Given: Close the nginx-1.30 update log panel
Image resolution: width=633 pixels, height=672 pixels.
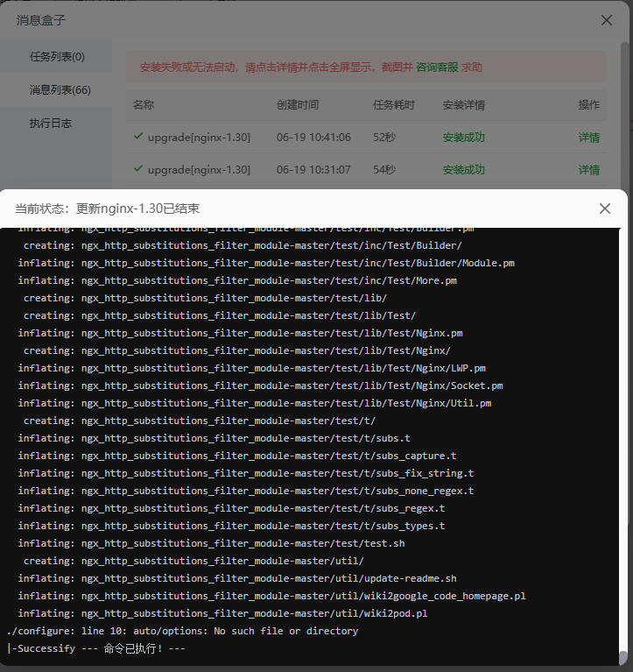Looking at the screenshot, I should [605, 209].
